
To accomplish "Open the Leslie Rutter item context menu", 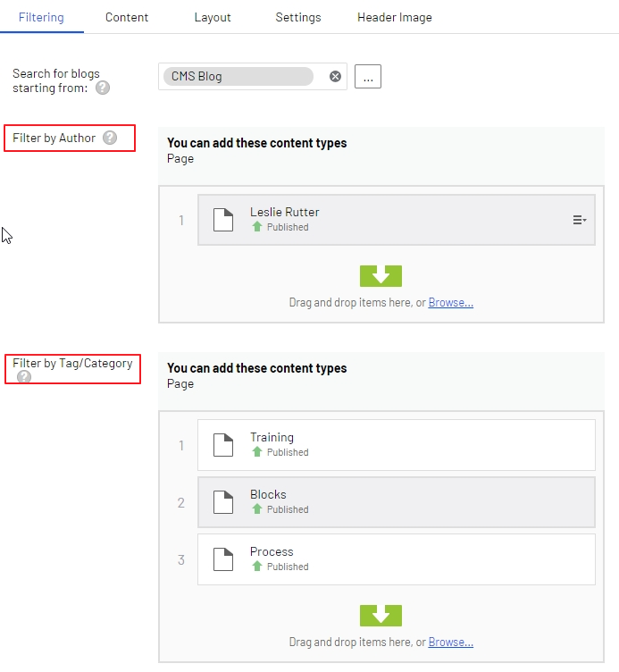I will [x=579, y=220].
